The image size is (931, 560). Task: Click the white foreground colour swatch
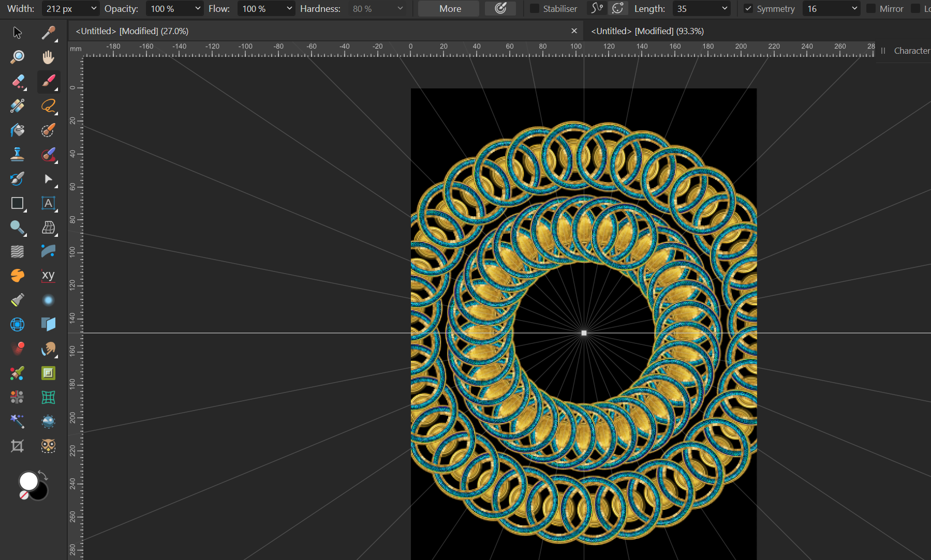[x=28, y=480]
